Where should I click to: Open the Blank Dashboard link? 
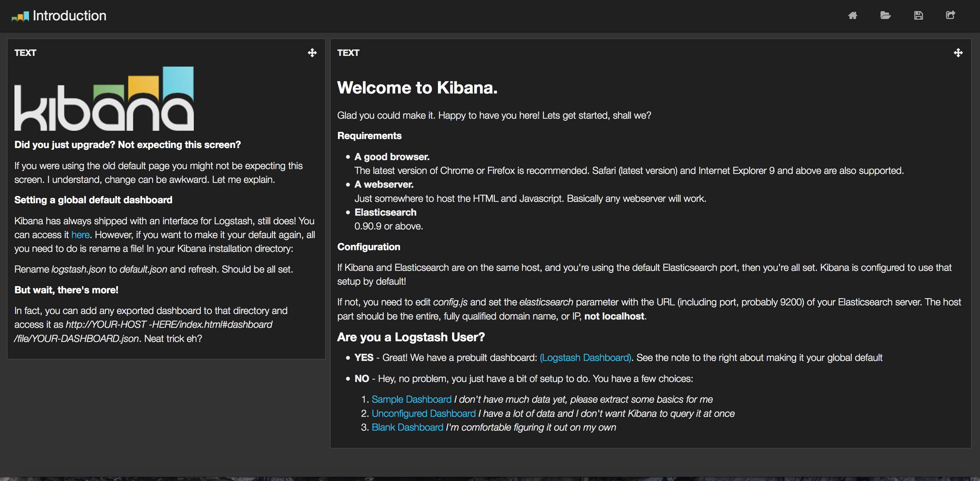(407, 427)
